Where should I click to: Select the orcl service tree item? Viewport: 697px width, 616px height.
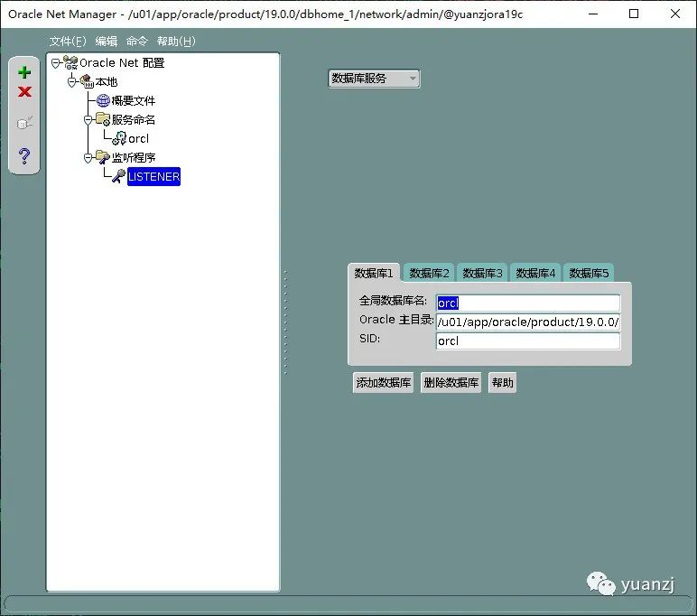pyautogui.click(x=138, y=139)
